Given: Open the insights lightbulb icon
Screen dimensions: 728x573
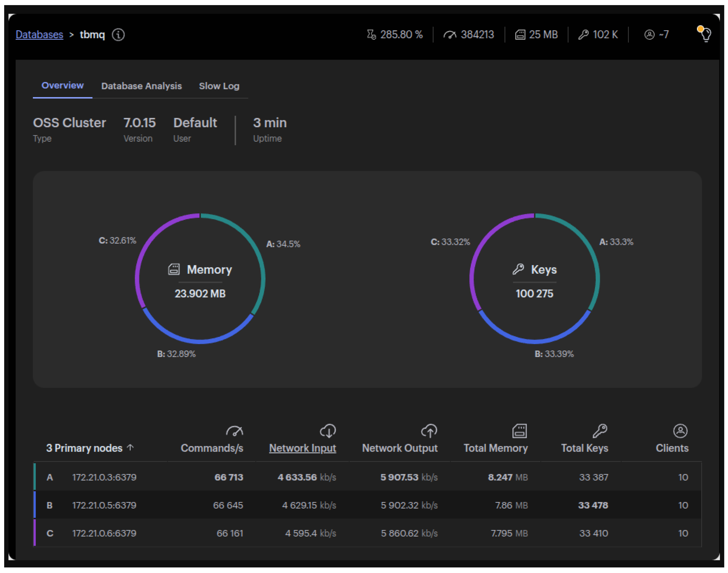Looking at the screenshot, I should tap(706, 35).
